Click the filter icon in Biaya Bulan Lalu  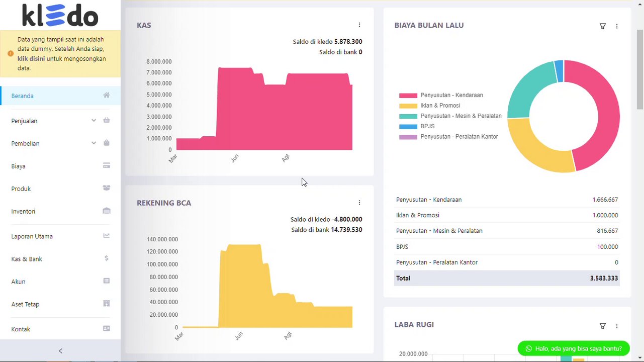pyautogui.click(x=603, y=26)
